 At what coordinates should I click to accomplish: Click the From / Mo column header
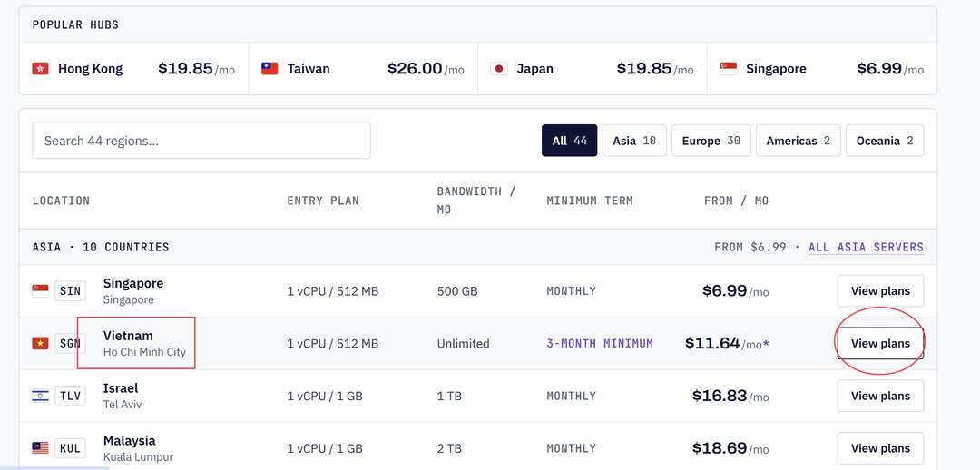click(x=736, y=201)
